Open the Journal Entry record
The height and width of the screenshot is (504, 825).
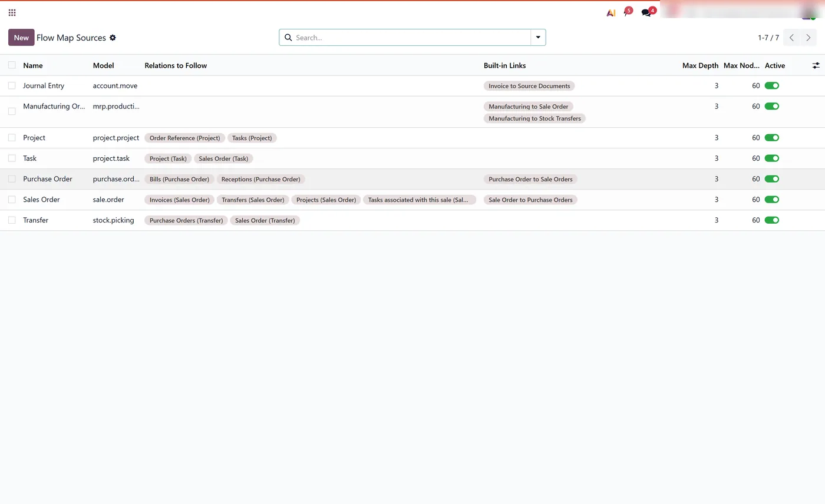tap(44, 86)
